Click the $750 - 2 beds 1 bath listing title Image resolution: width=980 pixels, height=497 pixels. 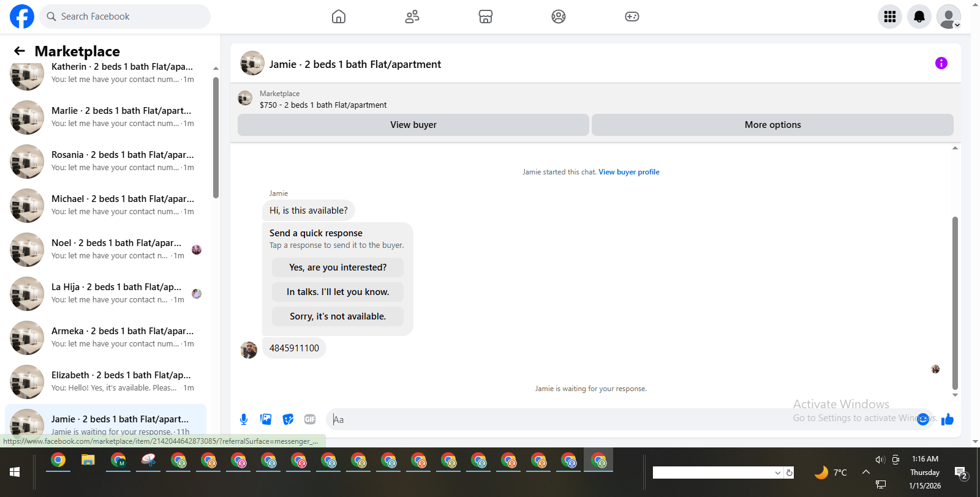pos(323,105)
